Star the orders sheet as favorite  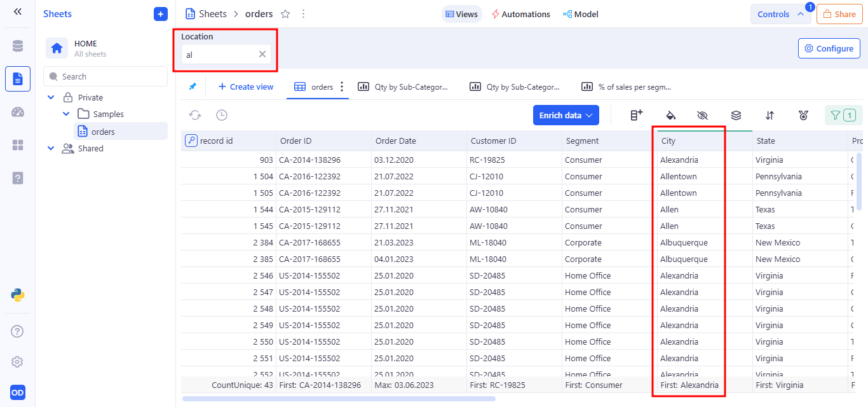click(x=285, y=14)
